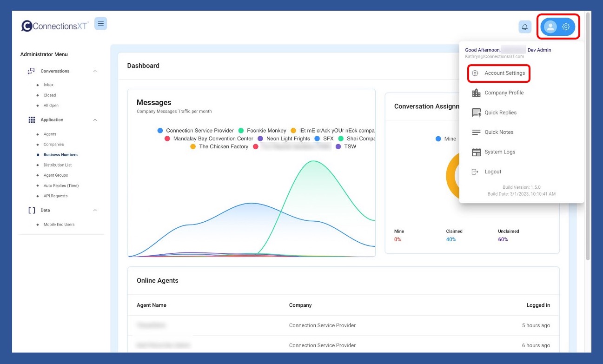This screenshot has width=603, height=364.
Task: Toggle The Chicken Factory legend entry
Action: click(x=219, y=146)
